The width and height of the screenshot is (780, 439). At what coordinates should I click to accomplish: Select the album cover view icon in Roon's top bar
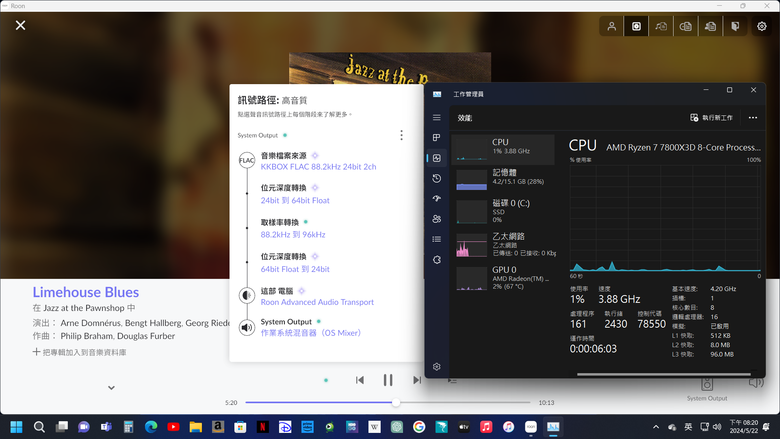click(x=636, y=26)
